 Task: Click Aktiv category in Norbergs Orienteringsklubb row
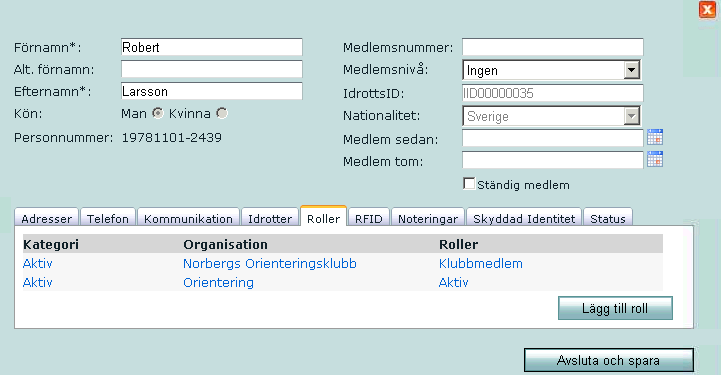coord(38,263)
